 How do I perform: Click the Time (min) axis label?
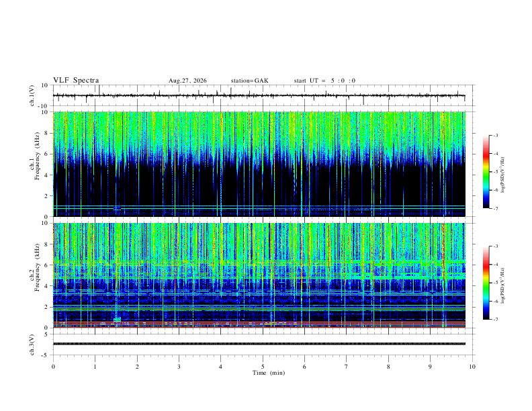[x=269, y=373]
